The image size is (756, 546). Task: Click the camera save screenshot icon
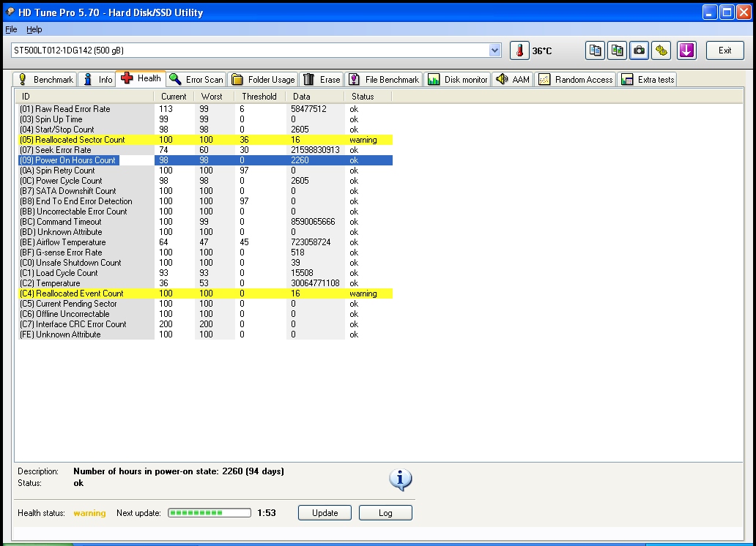(640, 51)
